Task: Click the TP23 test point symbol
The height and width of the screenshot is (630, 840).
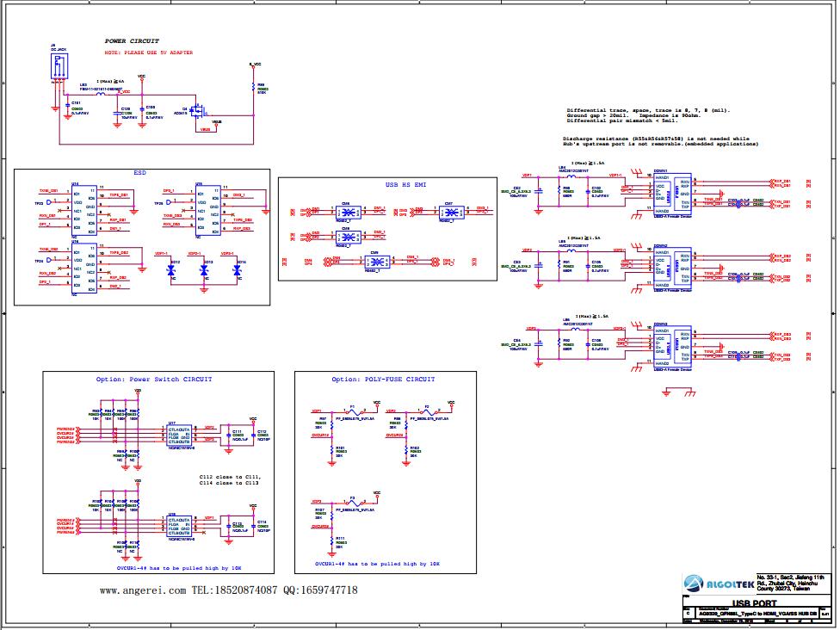Action: coord(49,202)
